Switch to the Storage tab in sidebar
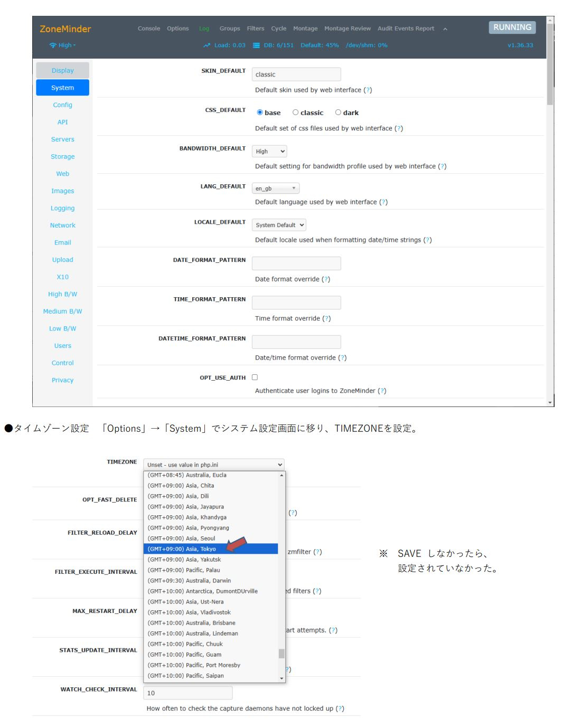Viewport: 562px width, 728px height. point(62,156)
